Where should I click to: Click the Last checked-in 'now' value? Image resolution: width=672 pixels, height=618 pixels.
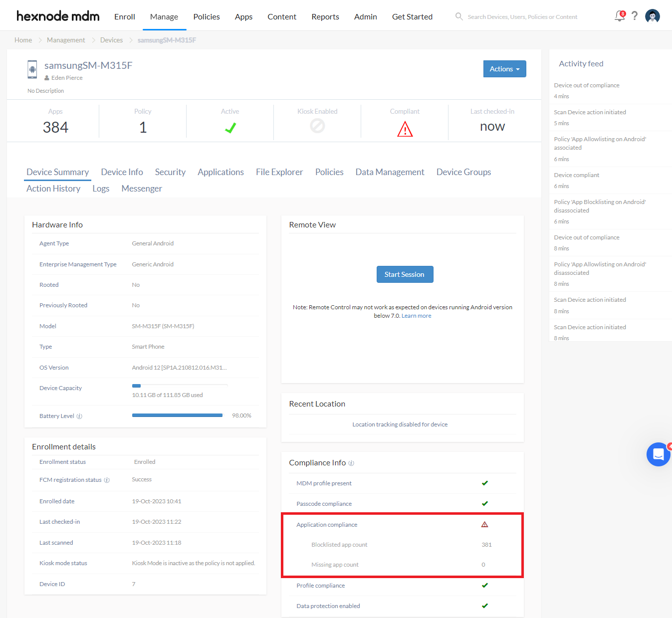coord(492,127)
